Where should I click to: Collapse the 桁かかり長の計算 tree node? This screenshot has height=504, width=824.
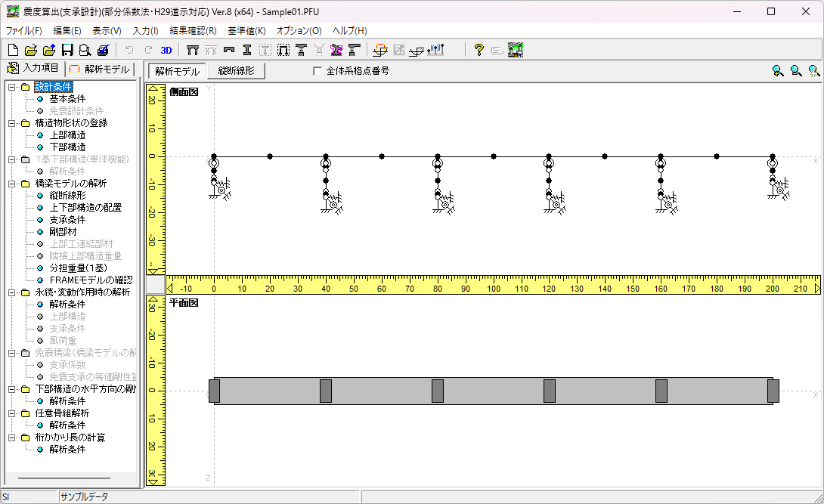click(11, 438)
